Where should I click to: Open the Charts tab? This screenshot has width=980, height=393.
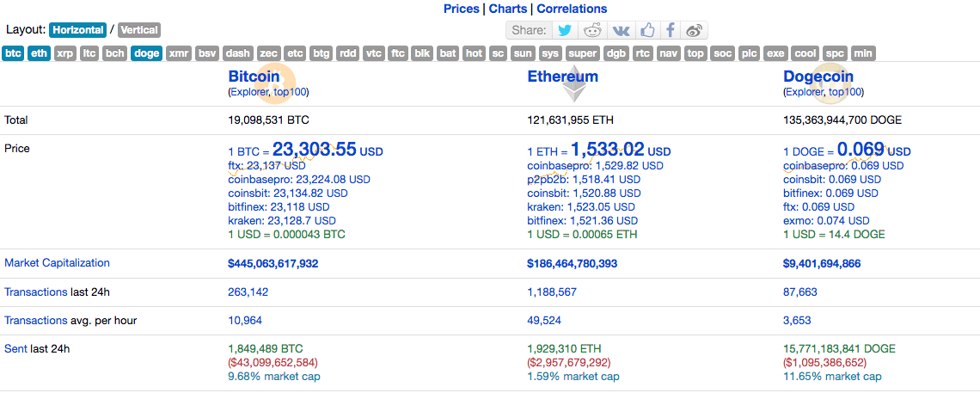[507, 9]
